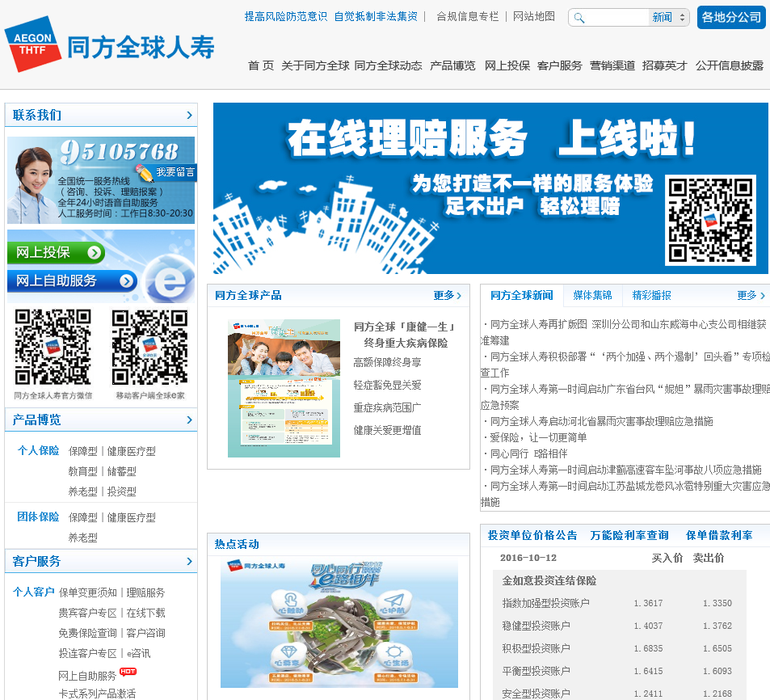Open 团体保险 category link
770x700 pixels.
pos(38,517)
